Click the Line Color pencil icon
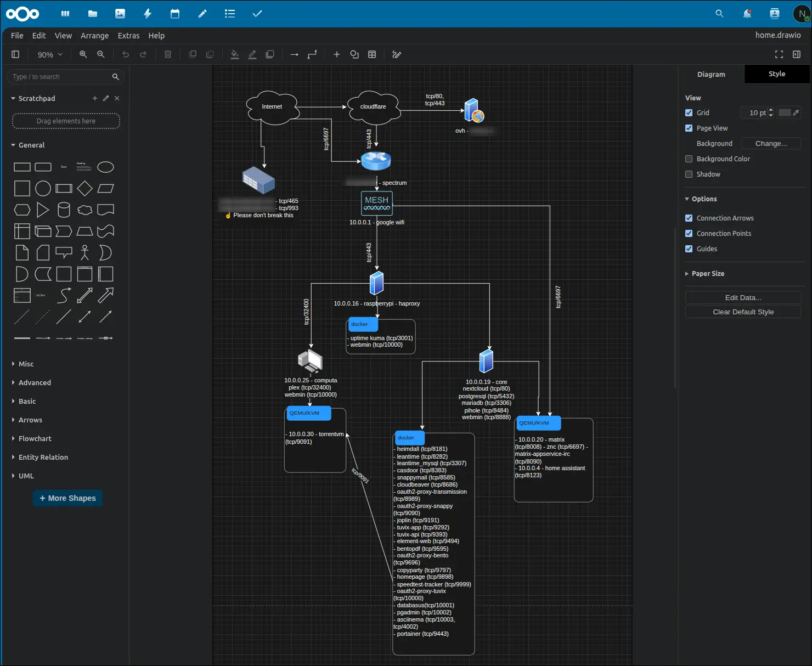812x666 pixels. tap(252, 54)
